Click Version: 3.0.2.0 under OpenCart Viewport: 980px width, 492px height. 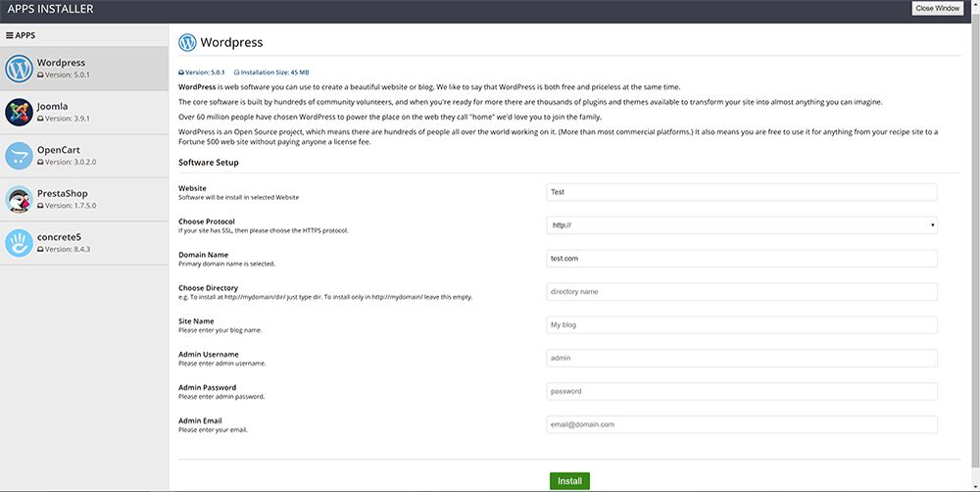tap(70, 162)
